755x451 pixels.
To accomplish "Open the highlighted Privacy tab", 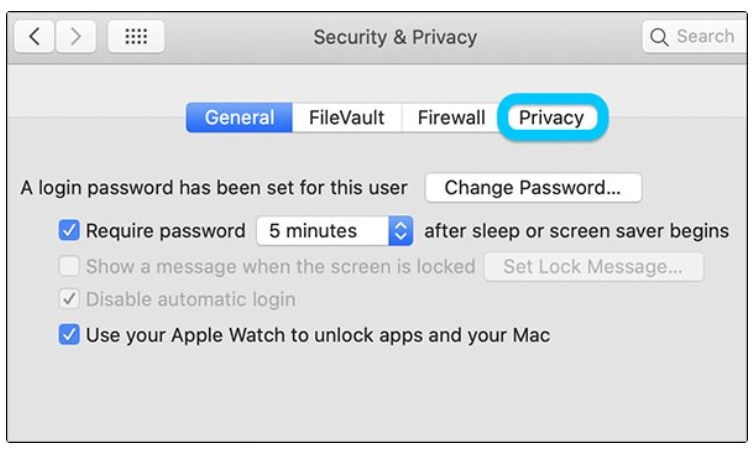I will coord(551,118).
